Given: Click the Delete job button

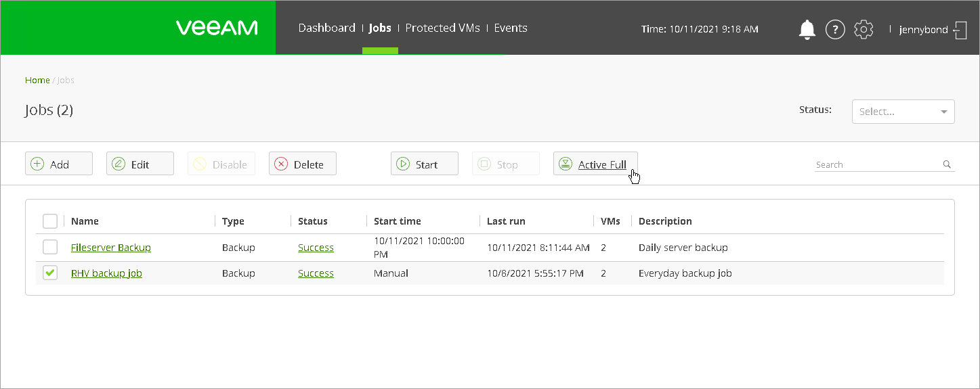Looking at the screenshot, I should tap(303, 164).
